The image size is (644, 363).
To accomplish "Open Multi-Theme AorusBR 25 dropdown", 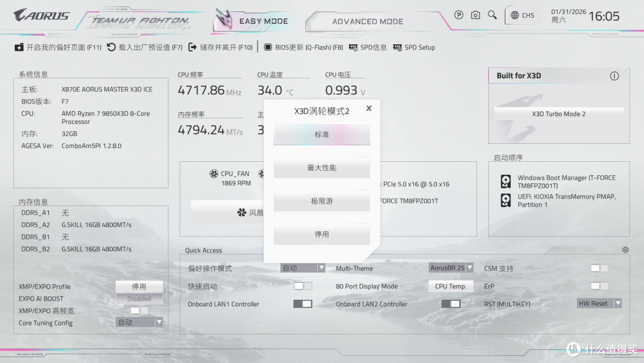I will pos(451,268).
